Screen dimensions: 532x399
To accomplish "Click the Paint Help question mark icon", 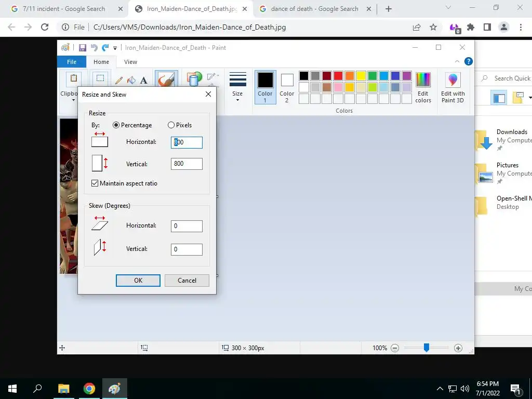I will click(x=468, y=61).
